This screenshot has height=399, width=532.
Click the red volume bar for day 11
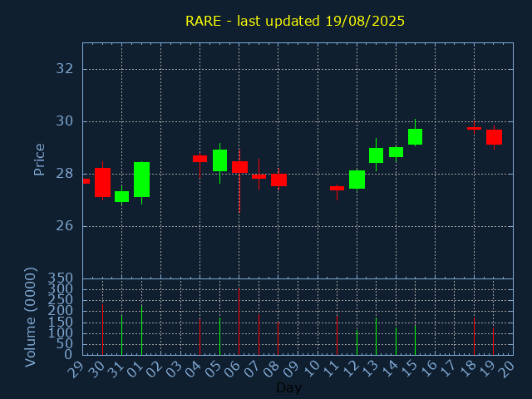(337, 335)
